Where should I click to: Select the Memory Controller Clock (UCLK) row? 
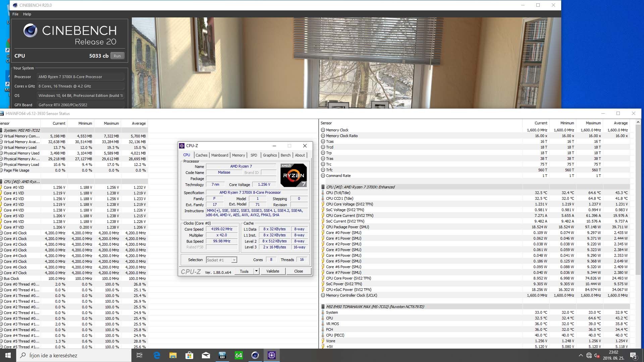coord(475,295)
